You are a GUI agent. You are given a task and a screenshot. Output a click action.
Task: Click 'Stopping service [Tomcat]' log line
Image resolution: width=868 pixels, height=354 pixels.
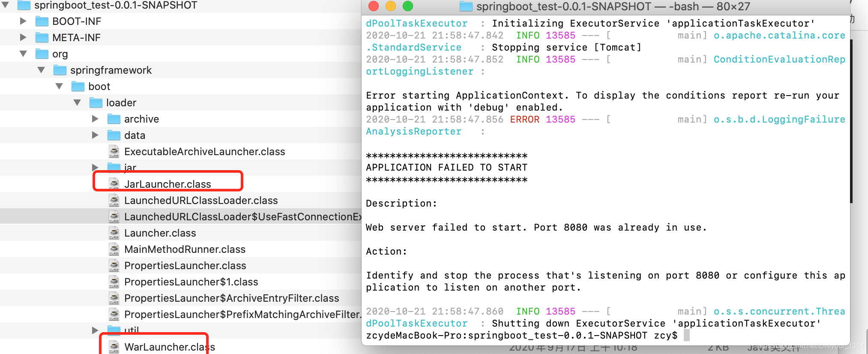[x=566, y=47]
